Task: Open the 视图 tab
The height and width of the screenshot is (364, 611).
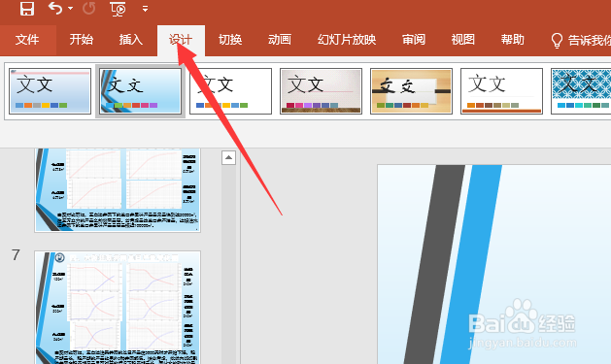Action: pyautogui.click(x=463, y=40)
